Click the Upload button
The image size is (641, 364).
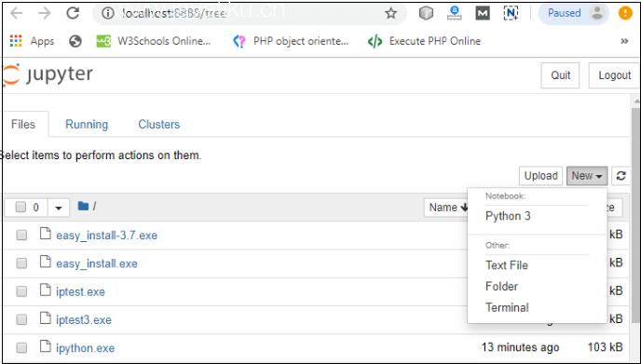540,176
